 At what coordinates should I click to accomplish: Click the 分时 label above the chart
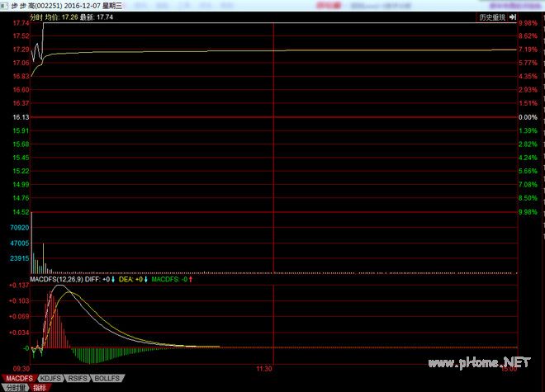click(36, 17)
